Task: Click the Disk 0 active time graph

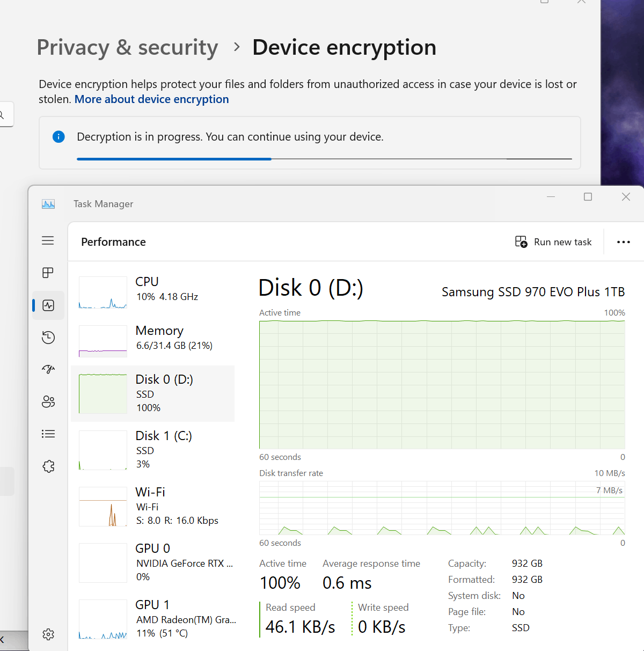Action: [442, 384]
